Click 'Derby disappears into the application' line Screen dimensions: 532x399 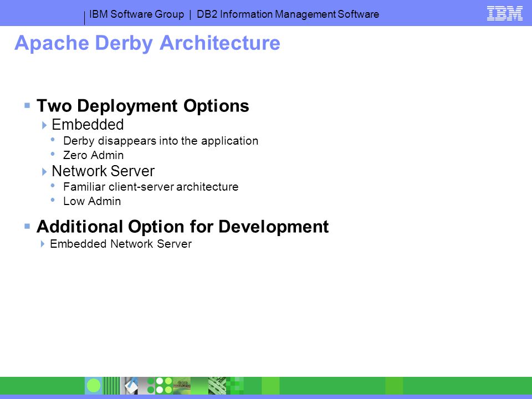tap(161, 141)
